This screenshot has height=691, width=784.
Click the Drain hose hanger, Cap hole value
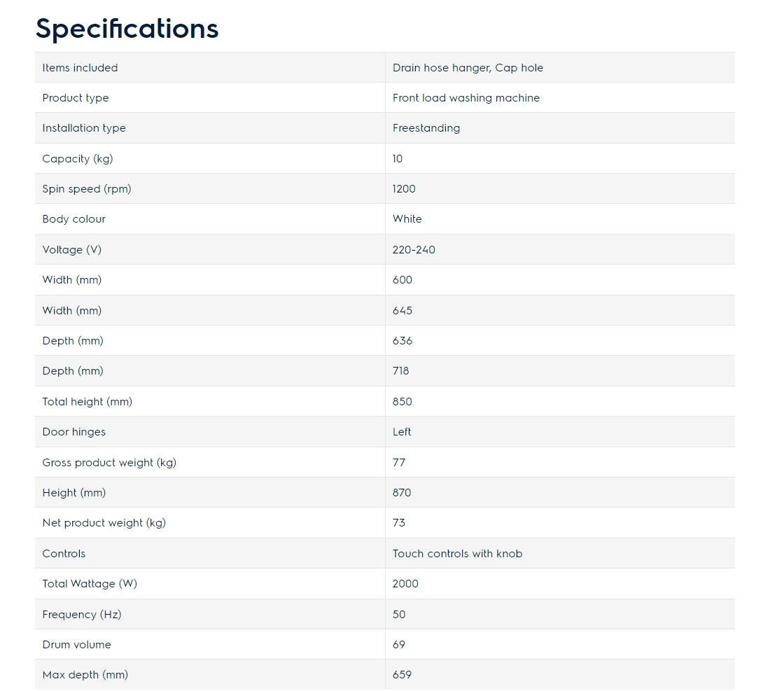(468, 68)
